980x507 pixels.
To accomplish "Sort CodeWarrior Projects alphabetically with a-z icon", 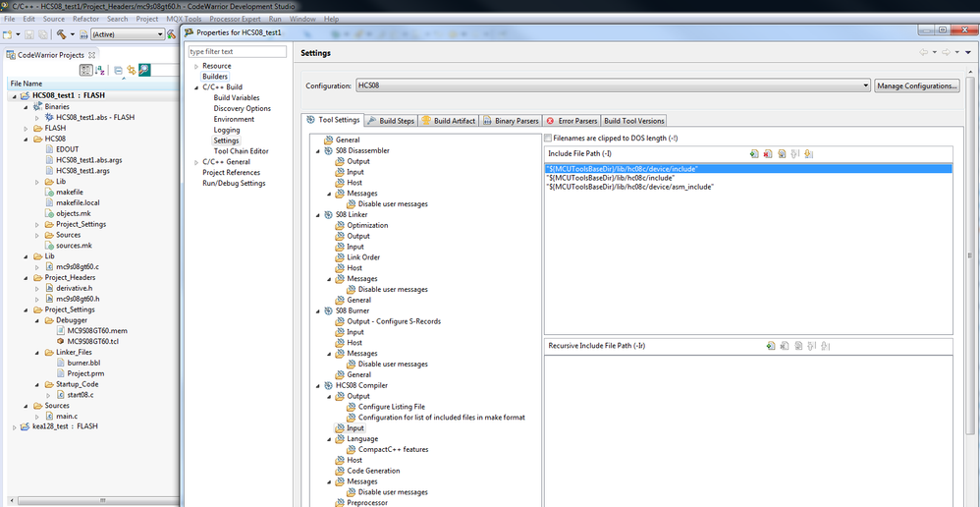I will pos(99,70).
